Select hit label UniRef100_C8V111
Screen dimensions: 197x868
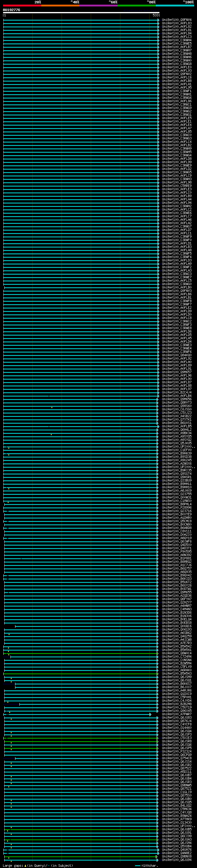click(177, 531)
